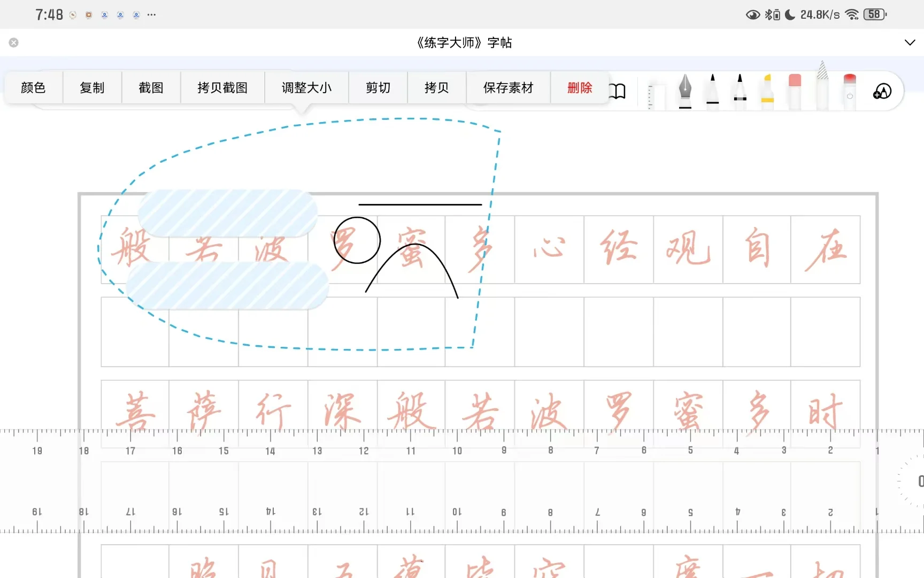Tap the Wi-Fi icon in the status bar
The width and height of the screenshot is (924, 578).
click(x=851, y=14)
